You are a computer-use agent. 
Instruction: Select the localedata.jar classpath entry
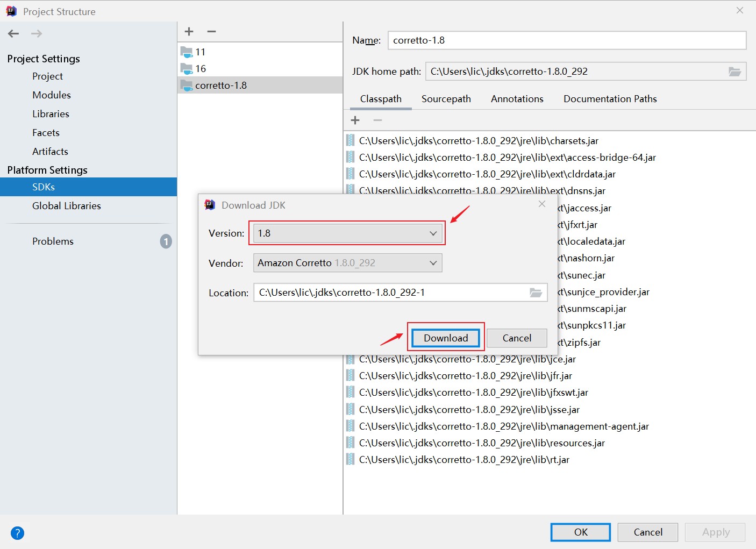(x=592, y=241)
